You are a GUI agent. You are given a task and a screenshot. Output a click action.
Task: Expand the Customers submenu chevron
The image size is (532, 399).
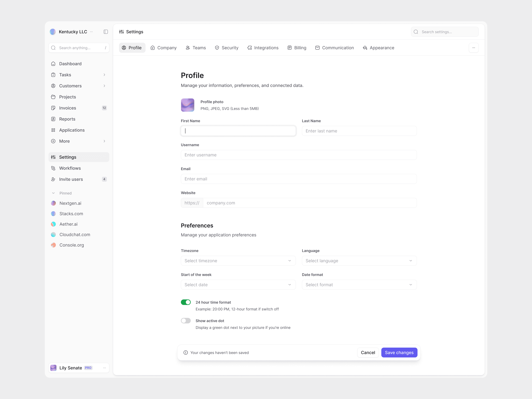(104, 86)
